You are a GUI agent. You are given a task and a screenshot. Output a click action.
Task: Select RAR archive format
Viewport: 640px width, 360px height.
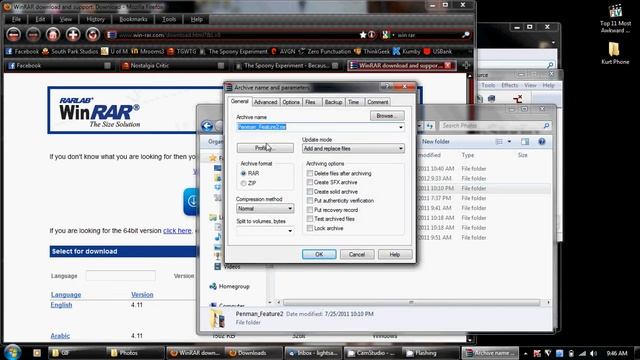click(x=243, y=173)
